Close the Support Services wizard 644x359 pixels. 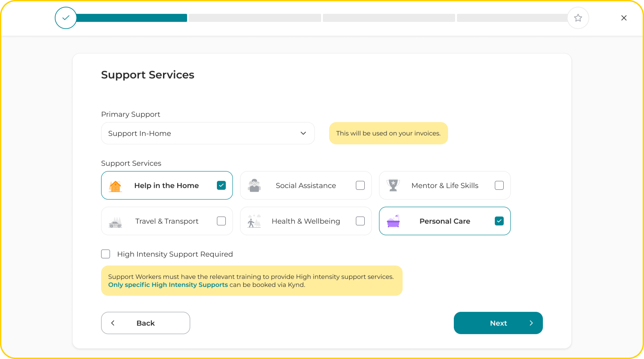624,18
